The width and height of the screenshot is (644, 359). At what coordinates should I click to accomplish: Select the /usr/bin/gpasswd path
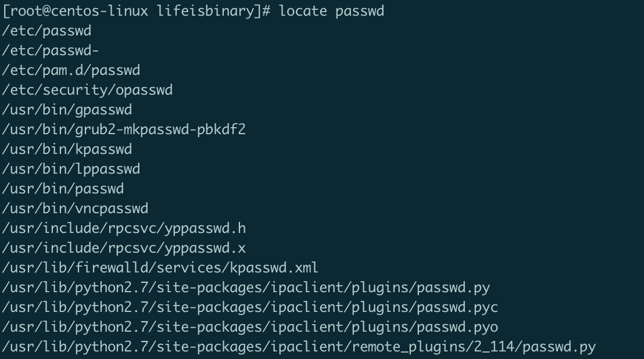[67, 110]
